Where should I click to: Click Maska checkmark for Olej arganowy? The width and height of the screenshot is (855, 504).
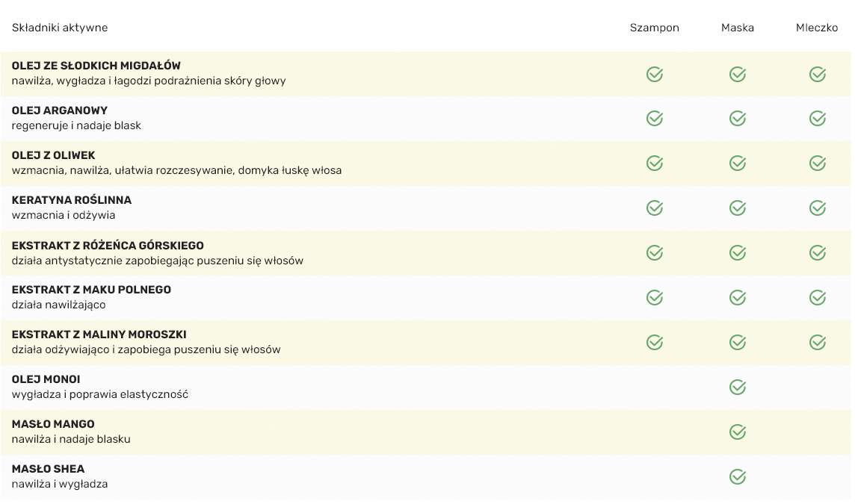[x=738, y=119]
